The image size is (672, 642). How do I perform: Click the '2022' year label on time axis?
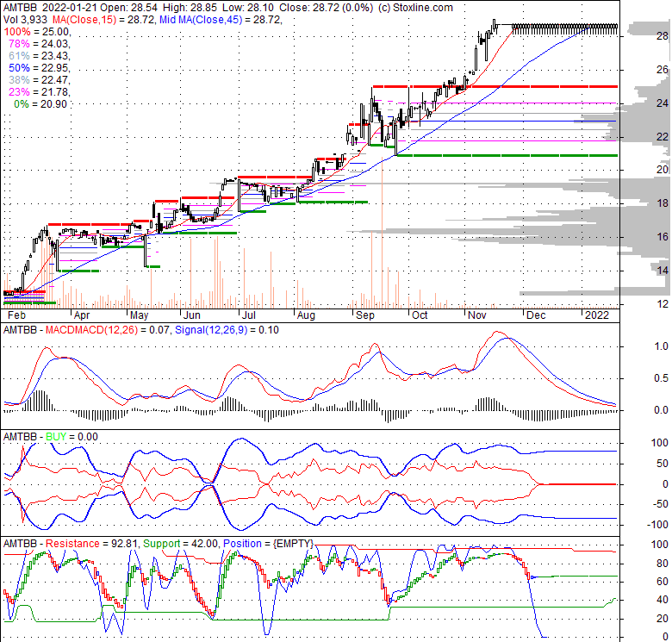pyautogui.click(x=597, y=315)
